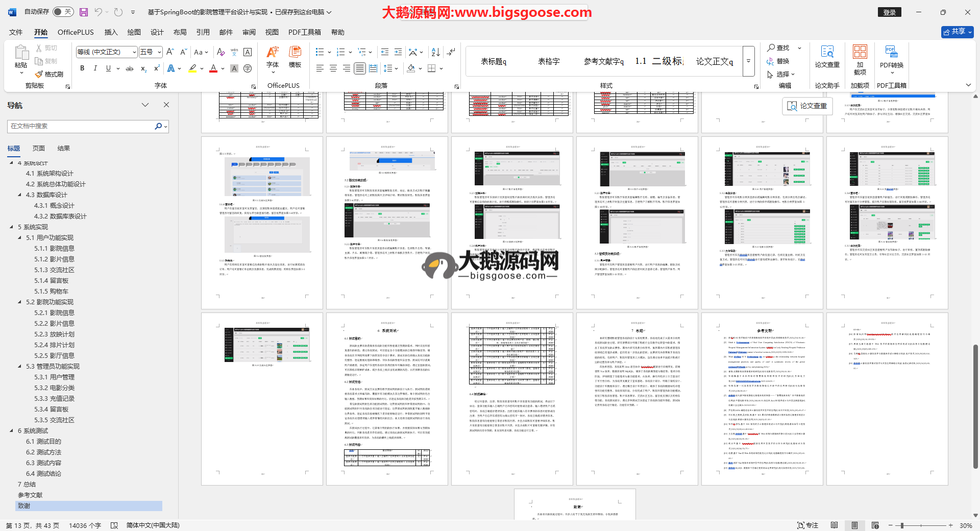Open the 插入 ribbon tab
This screenshot has width=980, height=531.
click(111, 32)
